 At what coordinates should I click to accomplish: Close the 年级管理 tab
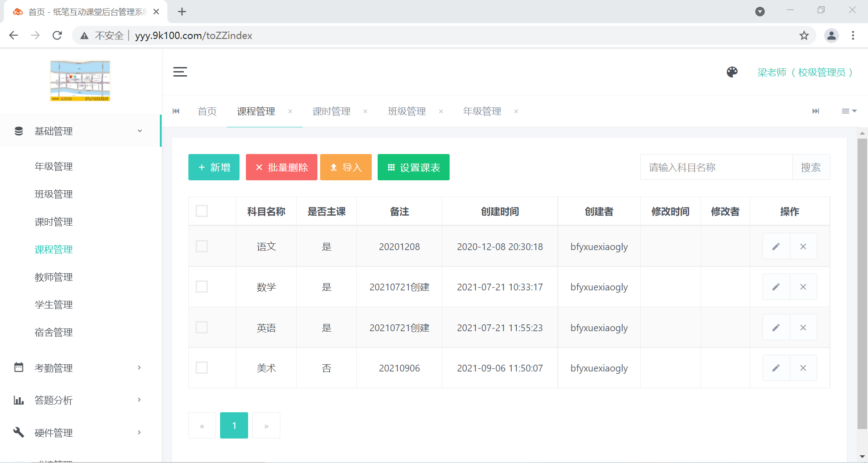[516, 111]
